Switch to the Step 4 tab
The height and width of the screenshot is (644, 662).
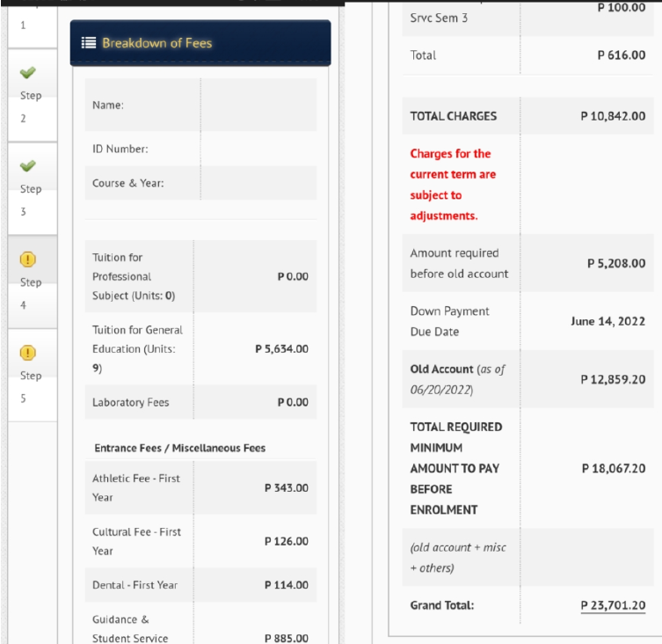pyautogui.click(x=33, y=282)
